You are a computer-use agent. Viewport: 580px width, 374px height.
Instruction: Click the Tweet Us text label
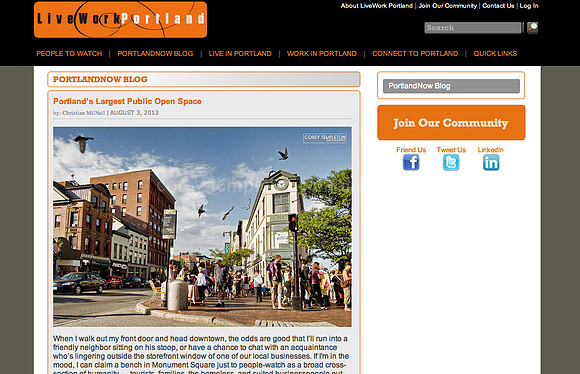click(x=451, y=149)
